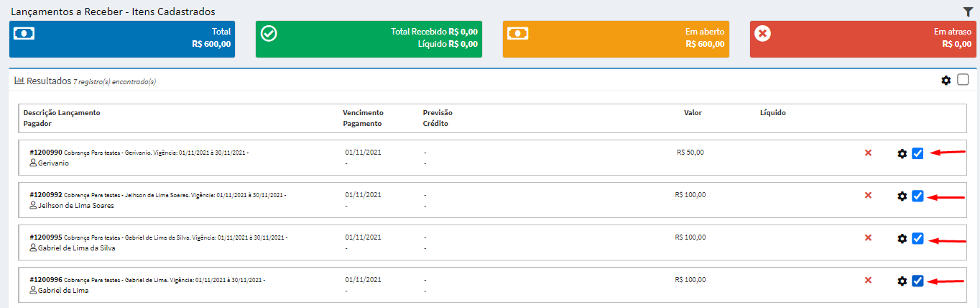The image size is (980, 308).
Task: Open gear options for entry #1200996
Action: 902,281
